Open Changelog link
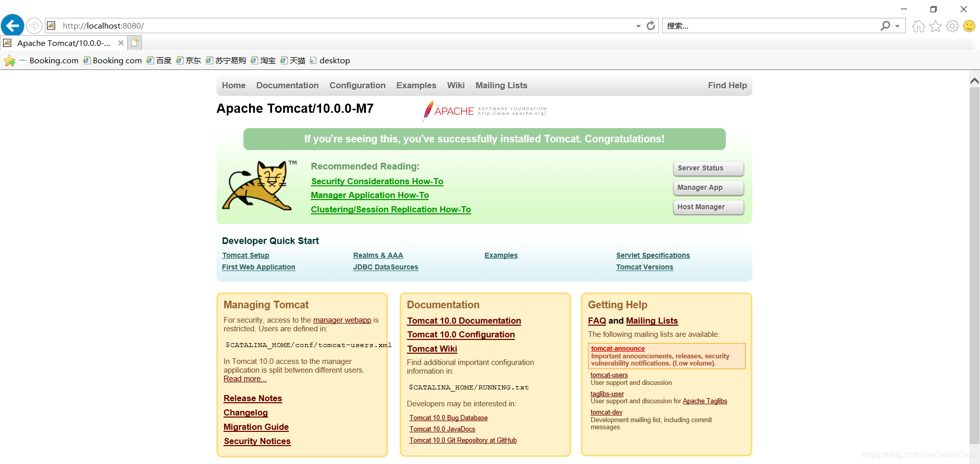Image resolution: width=980 pixels, height=464 pixels. pos(246,412)
